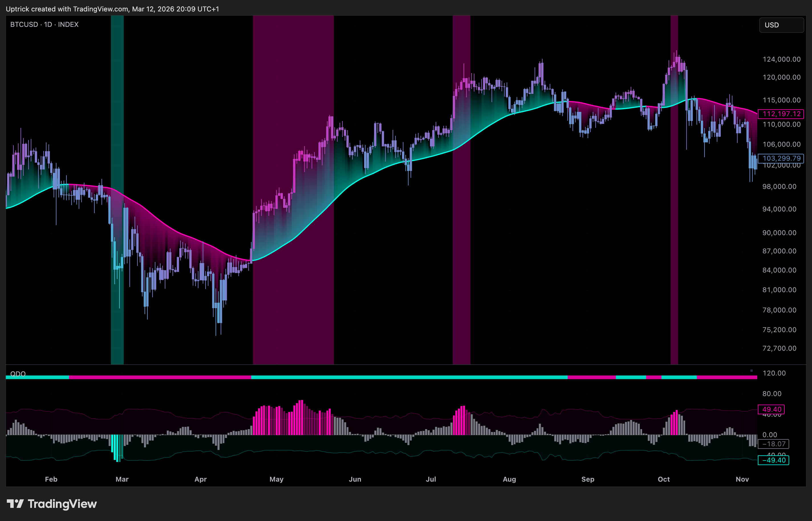812x521 pixels.
Task: Click the pink 112,197.12 price label
Action: [x=781, y=114]
